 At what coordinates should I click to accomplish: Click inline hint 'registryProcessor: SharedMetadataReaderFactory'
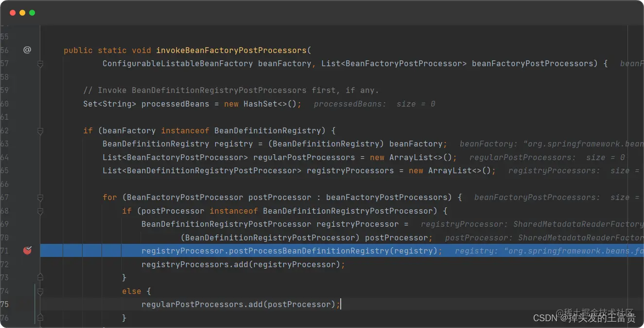point(532,224)
